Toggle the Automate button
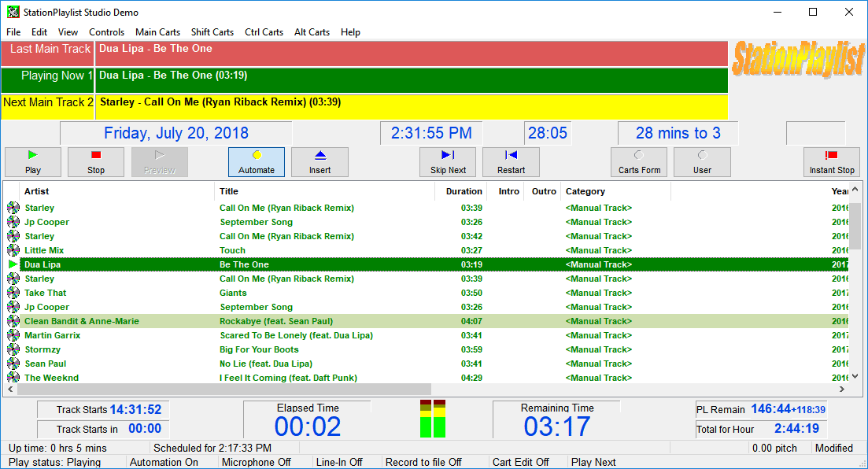This screenshot has height=469, width=868. (x=257, y=162)
